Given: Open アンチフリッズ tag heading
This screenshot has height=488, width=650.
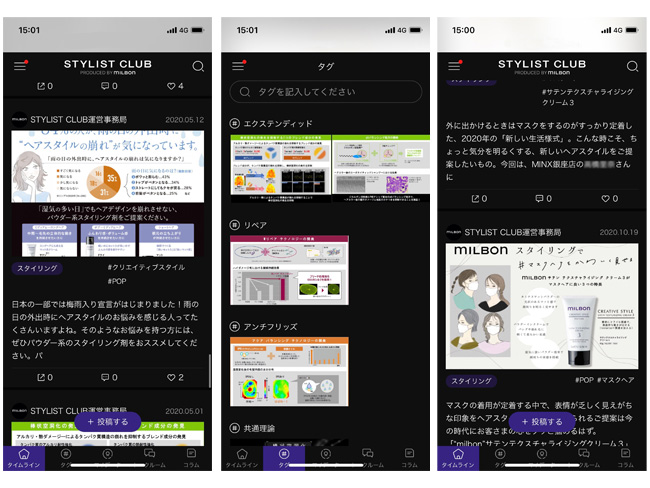Looking at the screenshot, I should pos(270,327).
